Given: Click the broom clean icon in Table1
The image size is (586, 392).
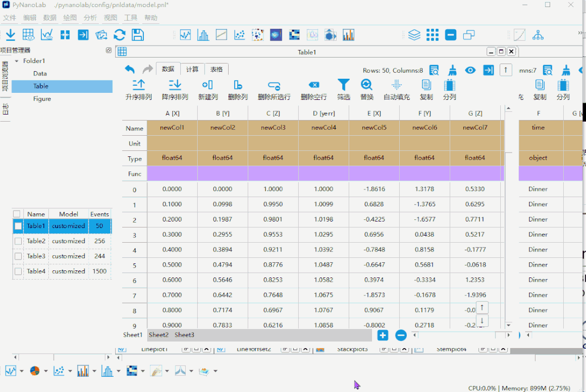Looking at the screenshot, I should pyautogui.click(x=452, y=70).
